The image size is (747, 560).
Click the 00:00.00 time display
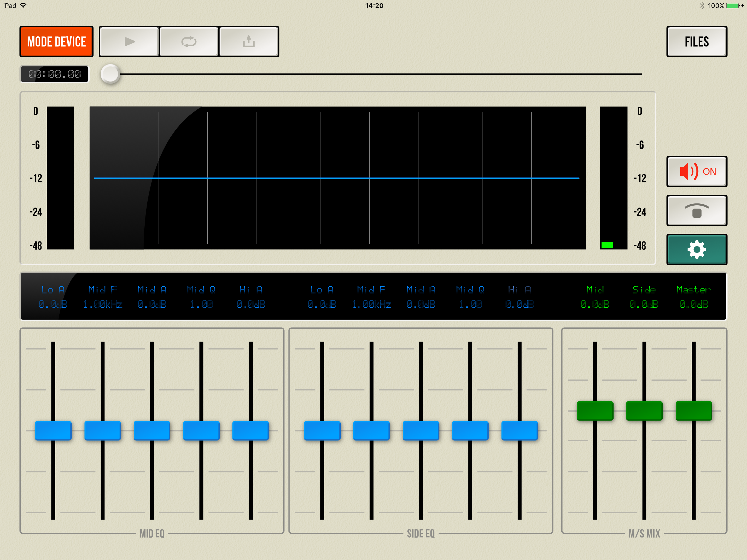tap(55, 74)
